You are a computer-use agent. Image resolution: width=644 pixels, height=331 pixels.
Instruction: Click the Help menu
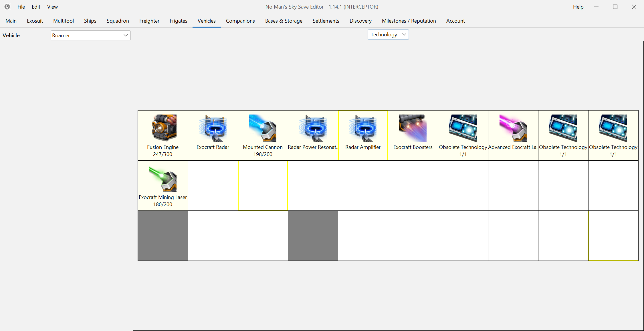pyautogui.click(x=578, y=7)
